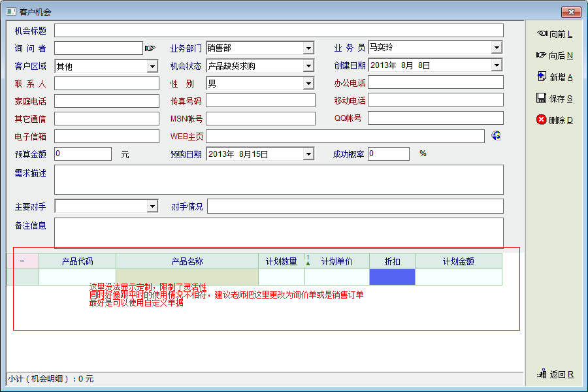This screenshot has height=392, width=588.
Task: Click the 计划单价 column header
Action: click(336, 261)
